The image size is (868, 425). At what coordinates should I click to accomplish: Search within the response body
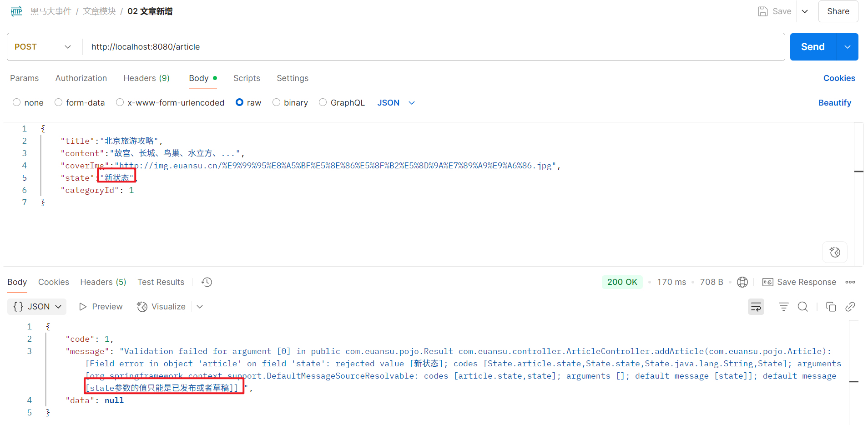click(803, 307)
